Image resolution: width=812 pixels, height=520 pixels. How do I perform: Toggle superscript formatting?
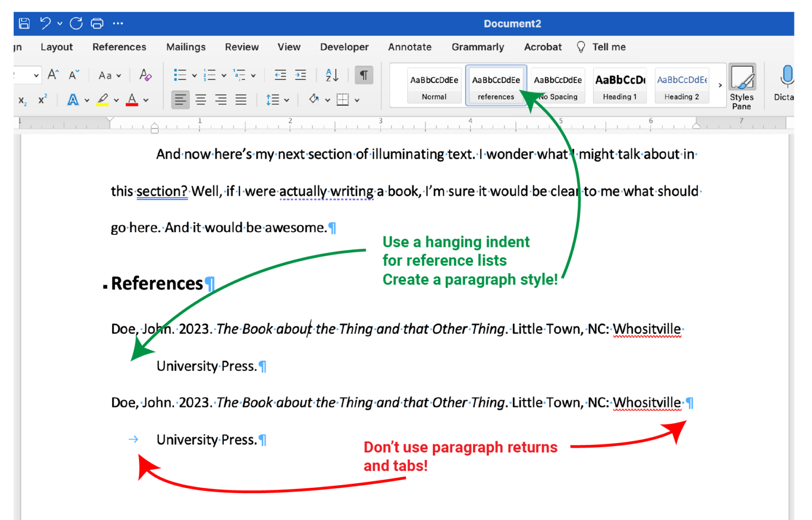[x=42, y=99]
